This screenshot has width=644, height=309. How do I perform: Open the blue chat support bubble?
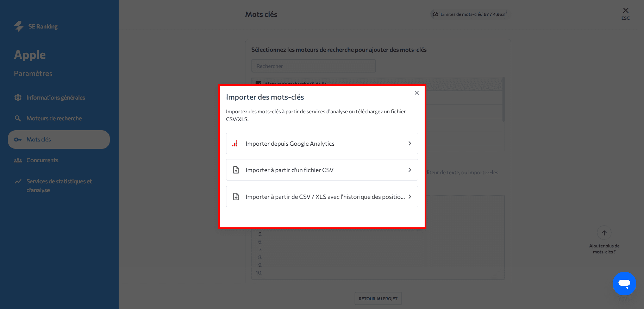coord(624,283)
